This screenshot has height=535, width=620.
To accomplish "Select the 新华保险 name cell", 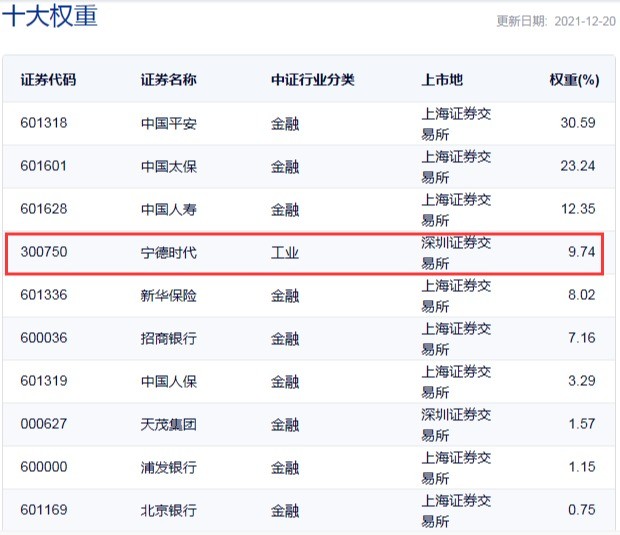I will tap(169, 296).
